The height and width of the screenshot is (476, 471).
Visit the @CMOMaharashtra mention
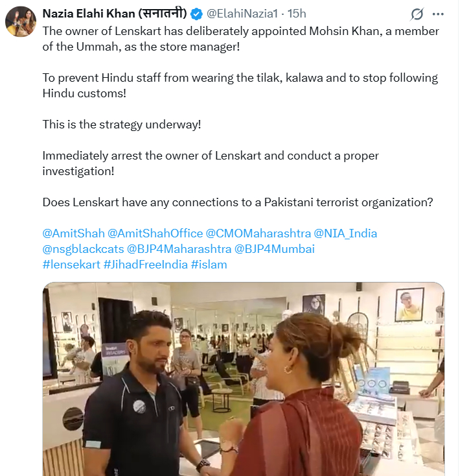tap(258, 233)
